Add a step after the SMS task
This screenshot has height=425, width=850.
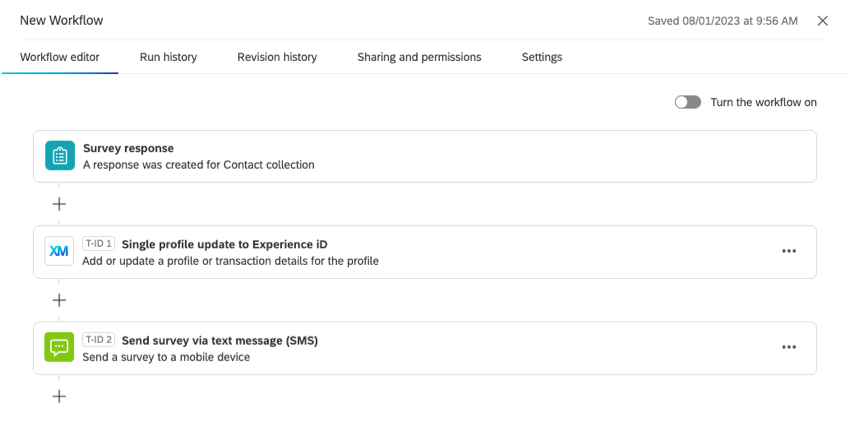pos(59,396)
